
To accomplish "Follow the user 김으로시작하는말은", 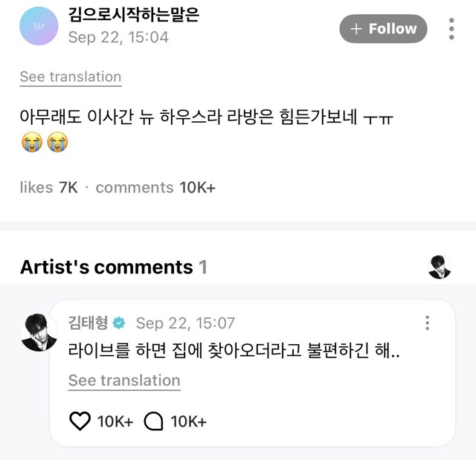I will click(x=383, y=29).
